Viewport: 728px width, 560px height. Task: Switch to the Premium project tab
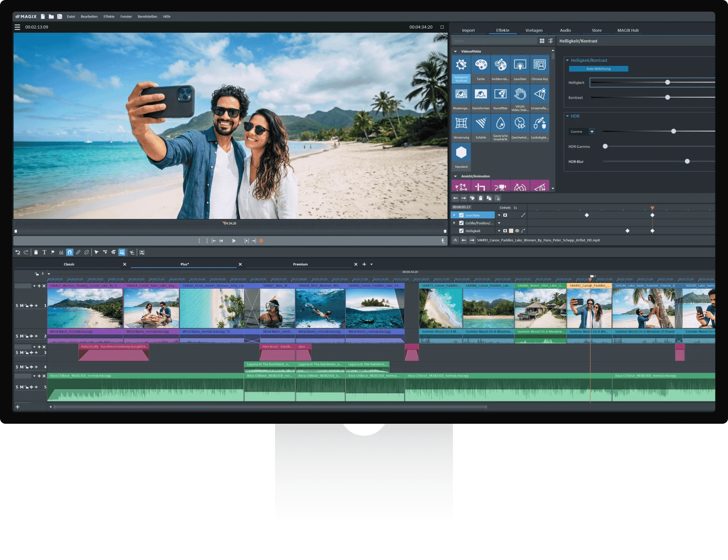point(301,264)
